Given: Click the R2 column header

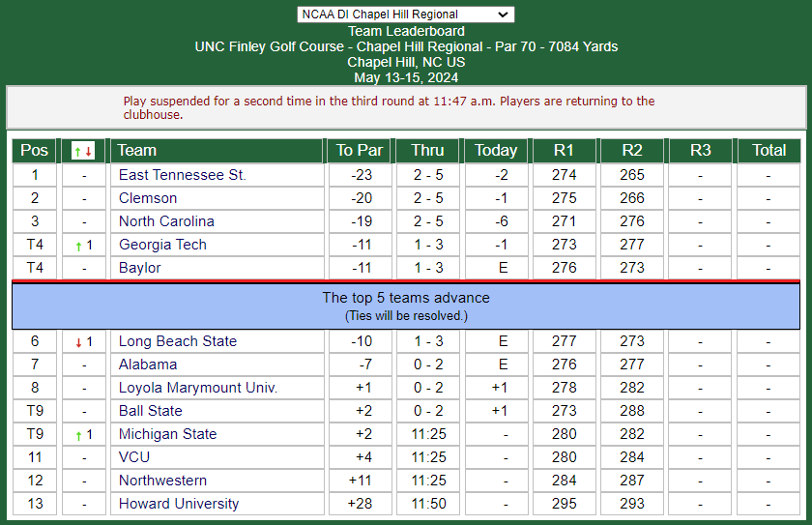Looking at the screenshot, I should [632, 151].
